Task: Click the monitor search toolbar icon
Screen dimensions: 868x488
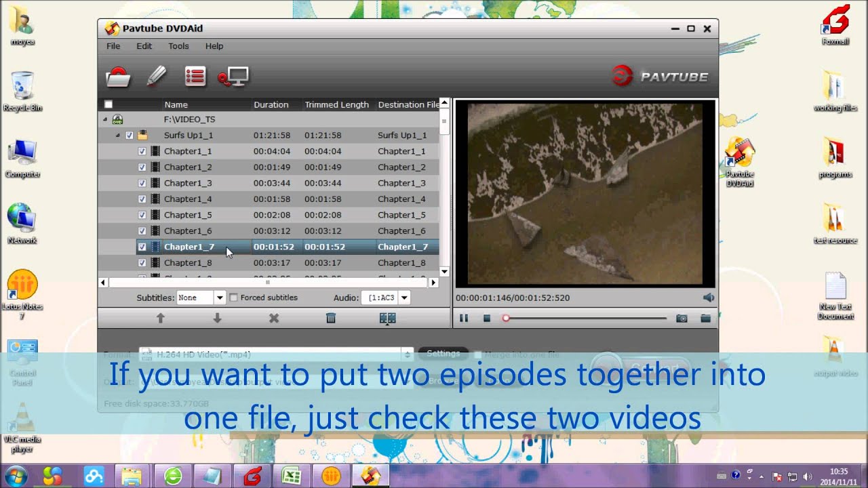Action: point(233,77)
